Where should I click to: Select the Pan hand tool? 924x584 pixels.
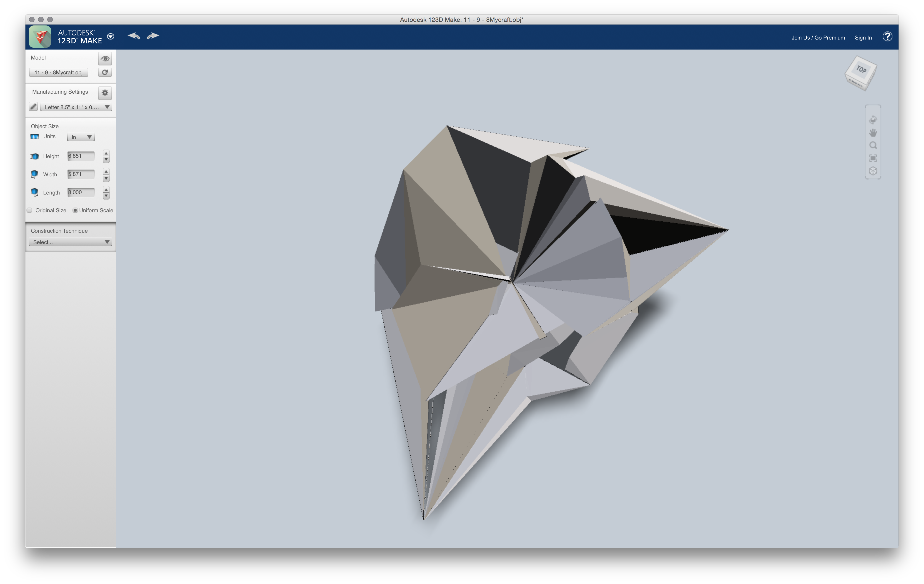873,133
